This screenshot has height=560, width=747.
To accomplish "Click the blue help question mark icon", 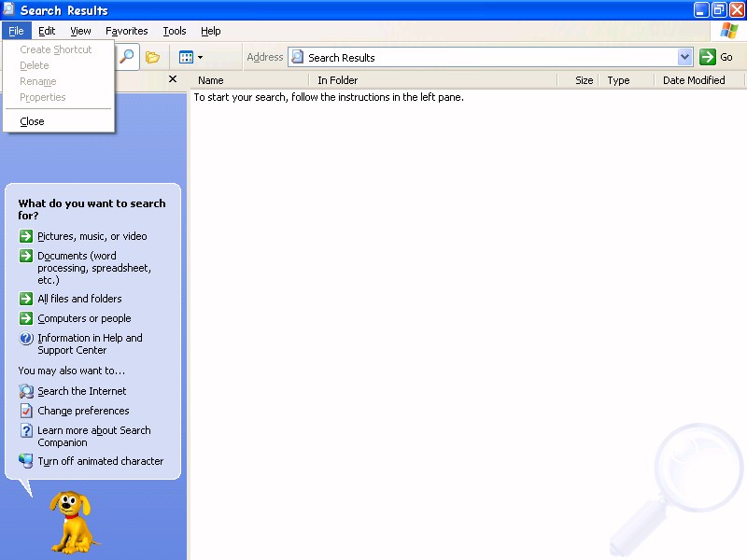I will click(26, 338).
